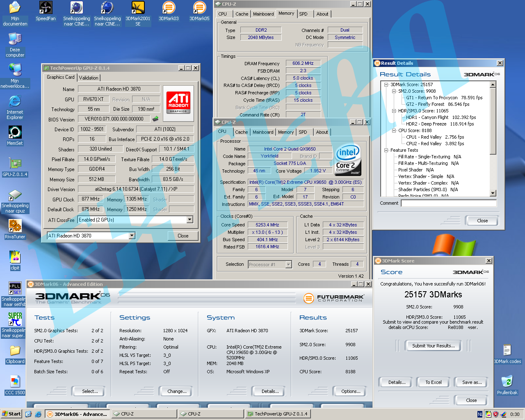Launch Internet Explorer from the desktop
Screen dimensions: 525x420
15,107
